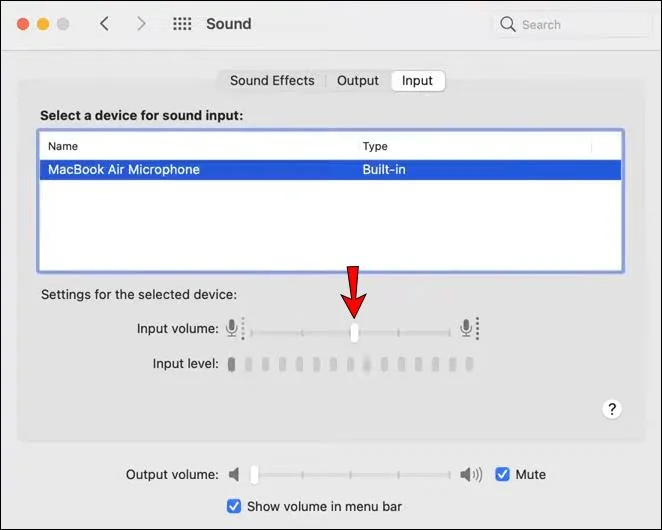Minimize the window with yellow button
This screenshot has height=530, width=662.
click(43, 24)
